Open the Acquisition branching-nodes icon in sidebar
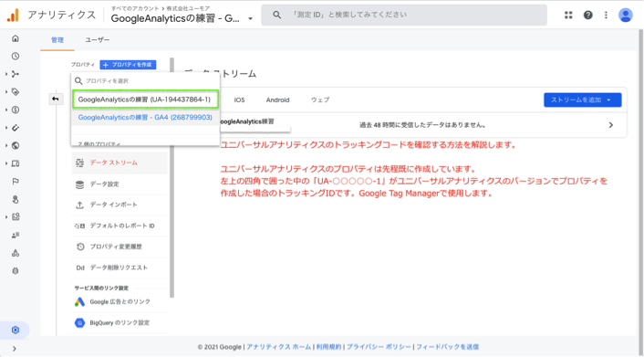This screenshot has width=644, height=357. pyautogui.click(x=16, y=74)
